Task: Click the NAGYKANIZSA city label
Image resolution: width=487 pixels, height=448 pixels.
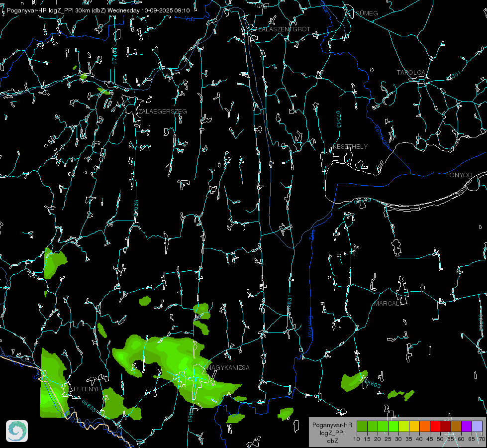Action: (x=228, y=368)
